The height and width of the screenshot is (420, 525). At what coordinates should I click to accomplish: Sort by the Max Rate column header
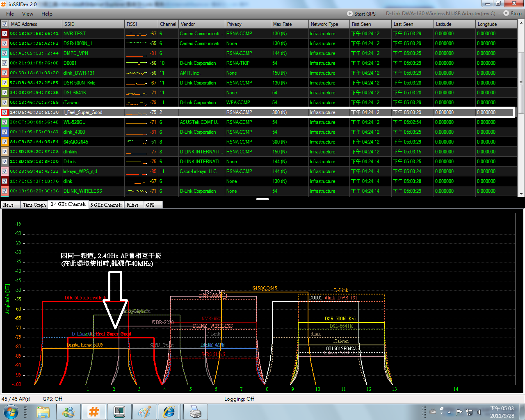[x=290, y=24]
